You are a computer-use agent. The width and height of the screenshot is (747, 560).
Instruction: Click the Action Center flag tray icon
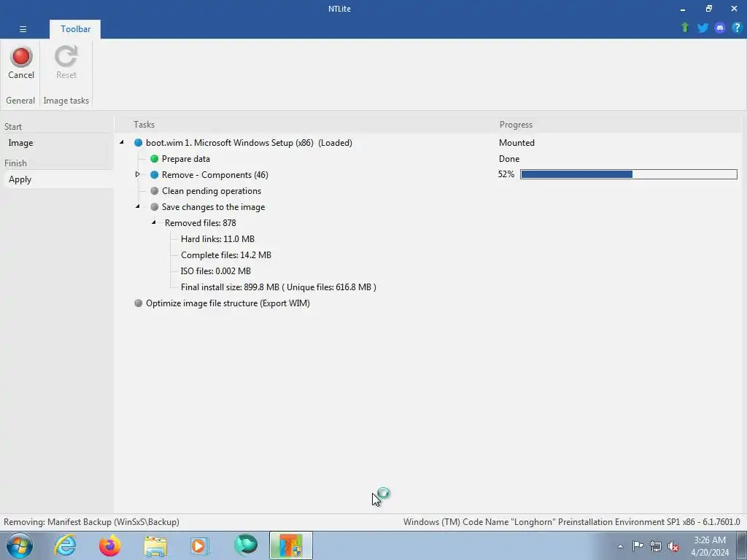(x=638, y=546)
